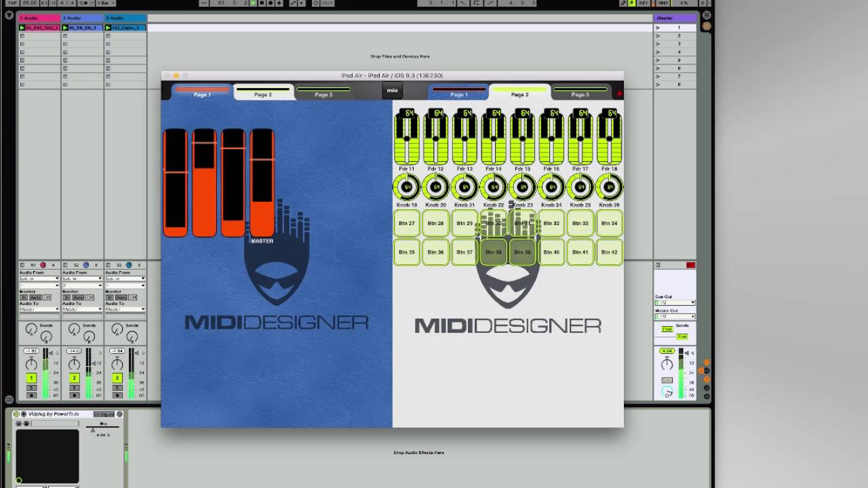Click Knob 26
868x488 pixels.
[x=609, y=187]
